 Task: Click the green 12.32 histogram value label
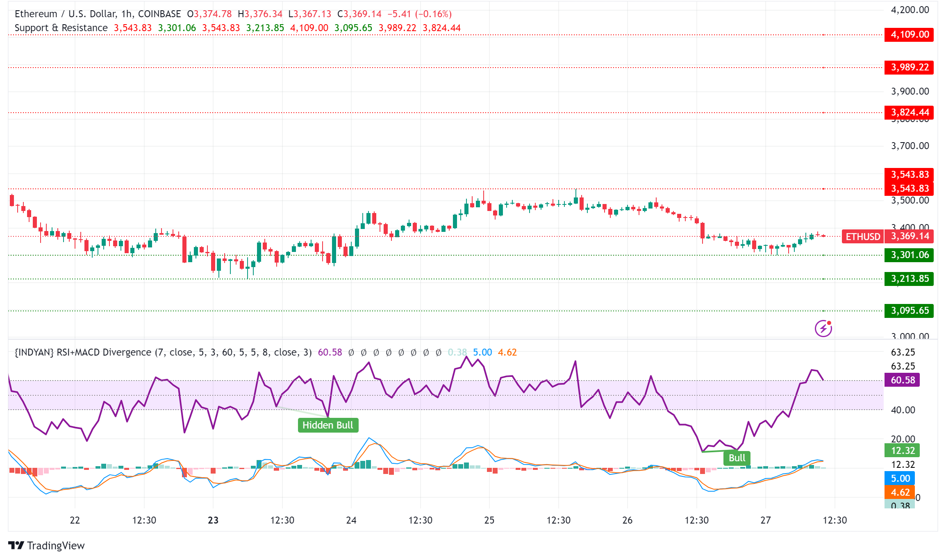902,451
